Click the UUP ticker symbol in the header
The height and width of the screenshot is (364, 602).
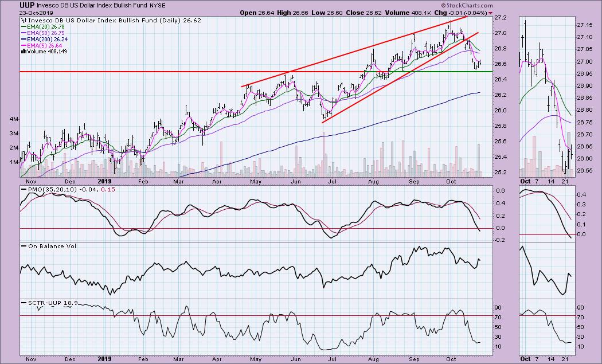click(x=28, y=6)
